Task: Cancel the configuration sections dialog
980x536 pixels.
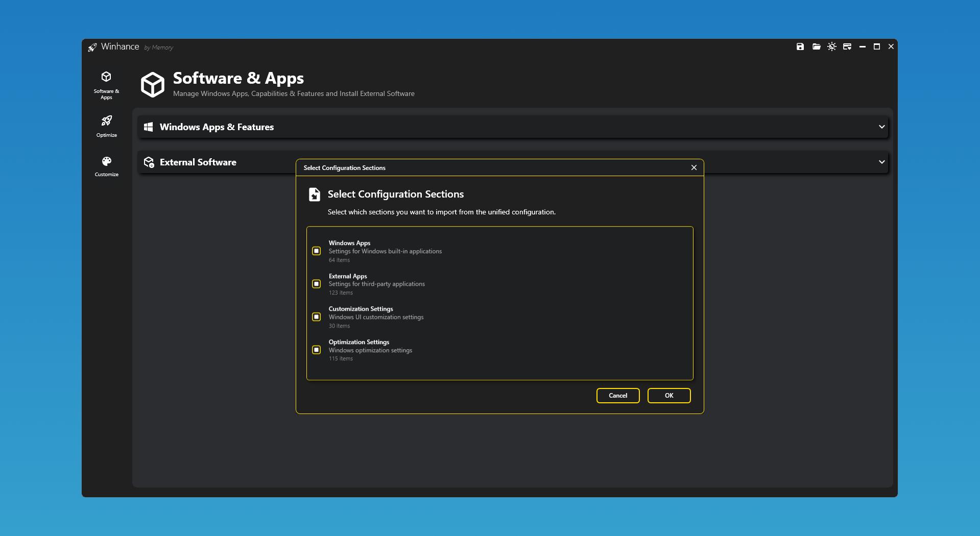Action: (x=618, y=396)
